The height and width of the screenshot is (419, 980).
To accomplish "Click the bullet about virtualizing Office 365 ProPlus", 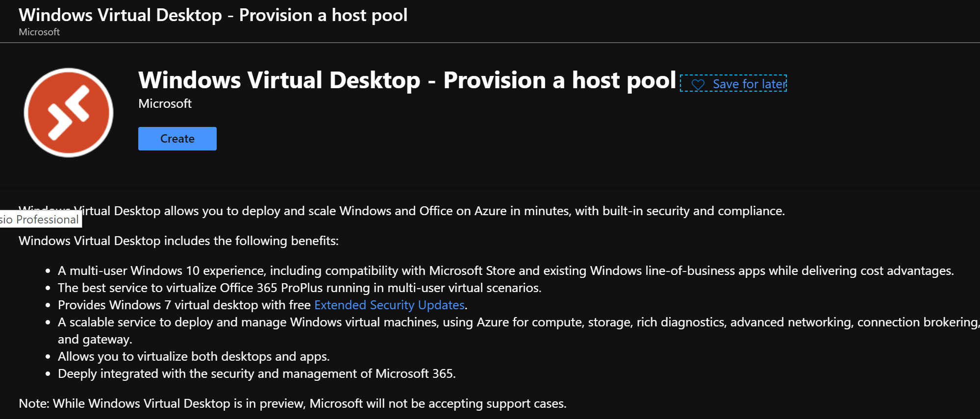I will 300,288.
